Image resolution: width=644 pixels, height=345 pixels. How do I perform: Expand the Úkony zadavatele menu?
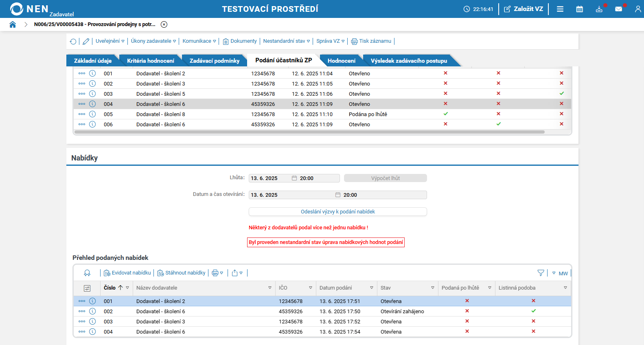coord(153,41)
